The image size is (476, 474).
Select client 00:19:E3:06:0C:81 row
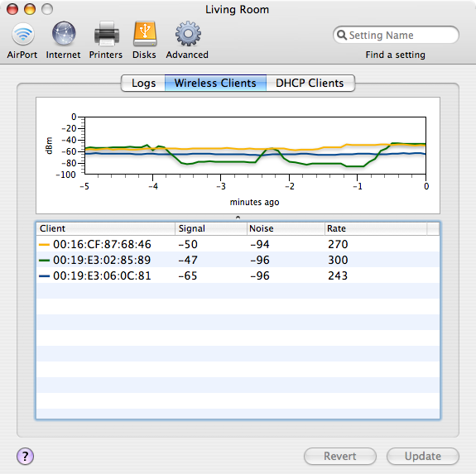(238, 275)
